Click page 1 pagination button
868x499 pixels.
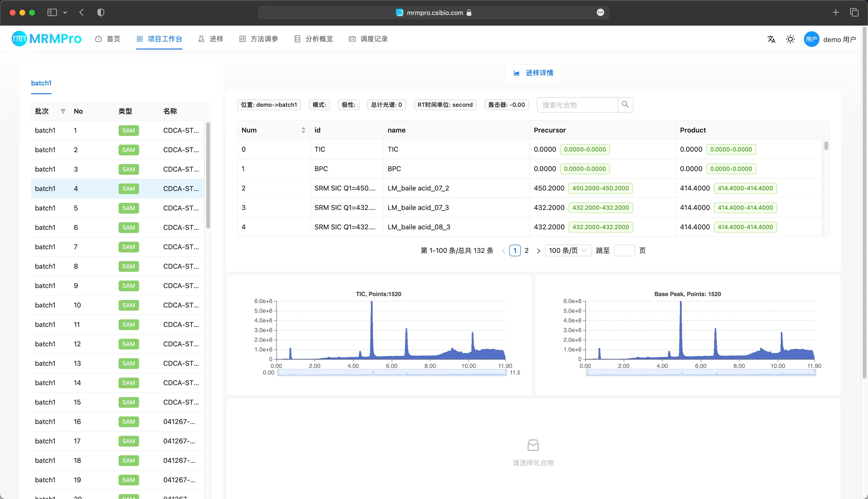[x=515, y=250]
